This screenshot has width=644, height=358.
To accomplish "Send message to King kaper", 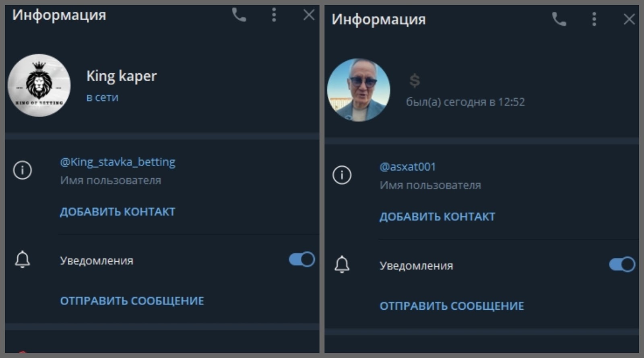I will (x=132, y=301).
